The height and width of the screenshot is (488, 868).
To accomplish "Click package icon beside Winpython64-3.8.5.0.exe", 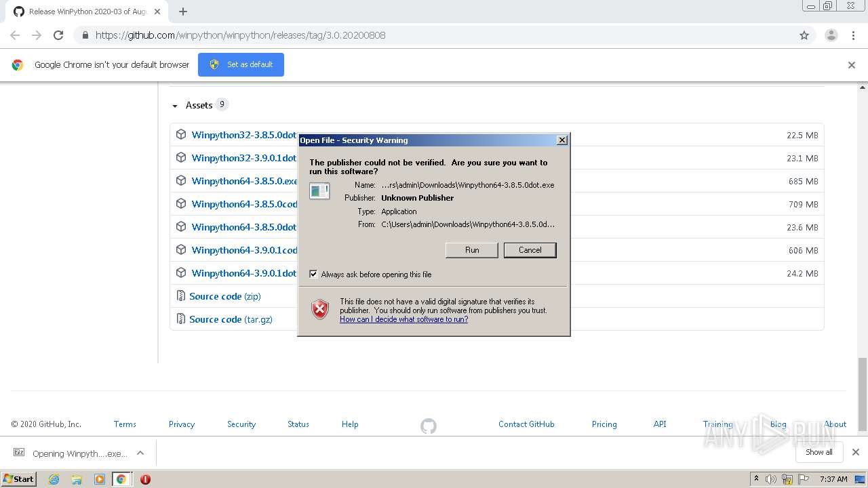I will [x=181, y=180].
